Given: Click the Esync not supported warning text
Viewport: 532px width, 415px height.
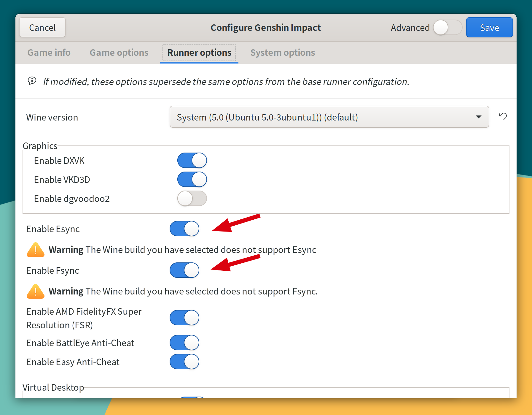Looking at the screenshot, I should coord(183,250).
